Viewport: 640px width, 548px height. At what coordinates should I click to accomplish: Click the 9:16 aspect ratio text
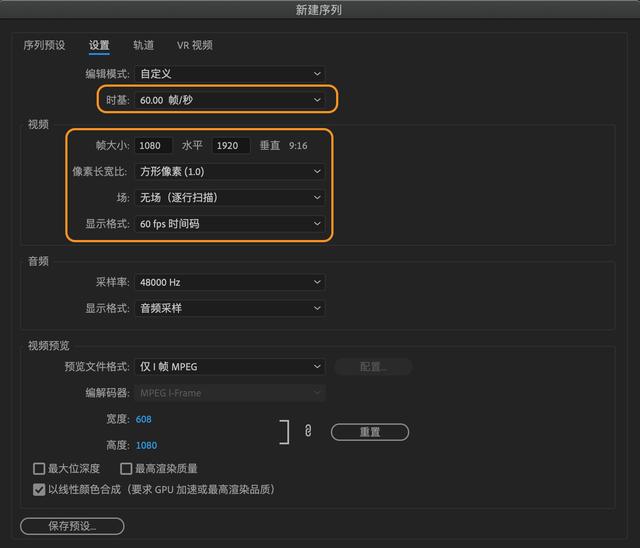[298, 146]
